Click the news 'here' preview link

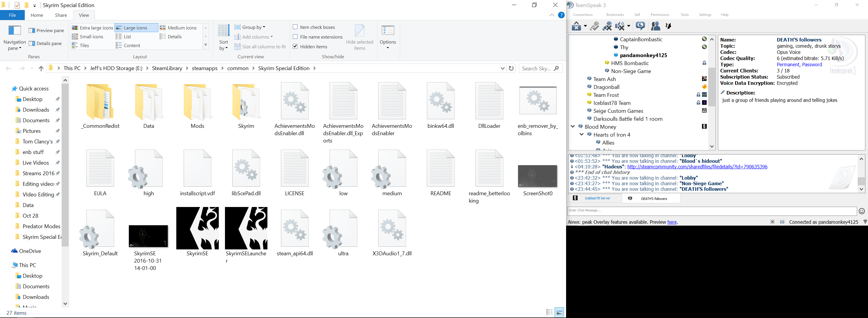coord(672,222)
